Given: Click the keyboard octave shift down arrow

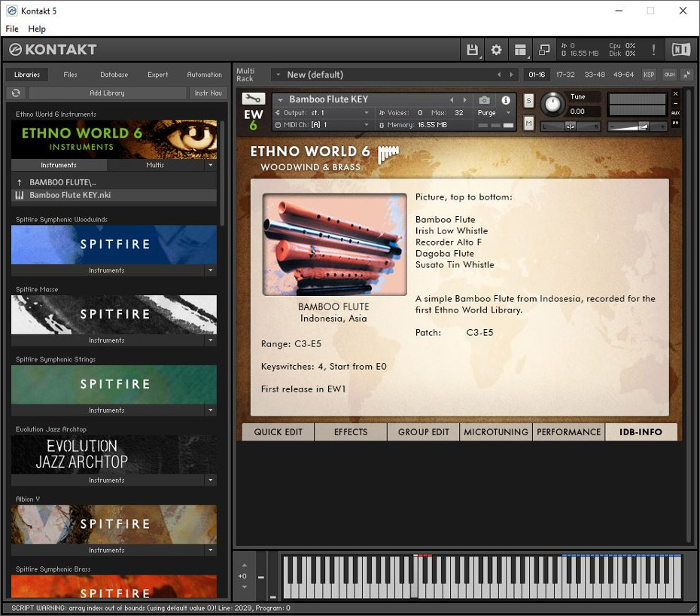Looking at the screenshot, I should coord(244,587).
